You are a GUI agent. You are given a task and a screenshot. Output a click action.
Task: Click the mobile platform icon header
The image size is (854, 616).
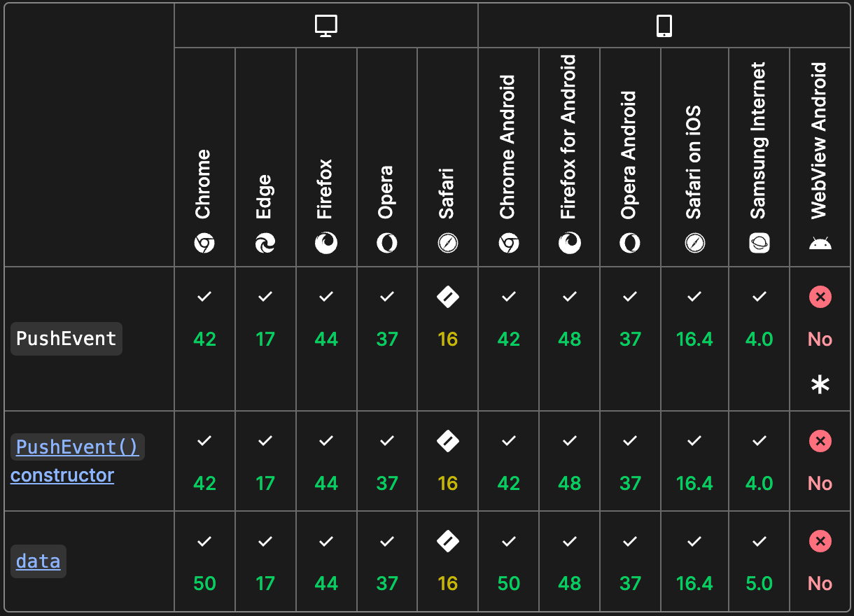click(664, 26)
